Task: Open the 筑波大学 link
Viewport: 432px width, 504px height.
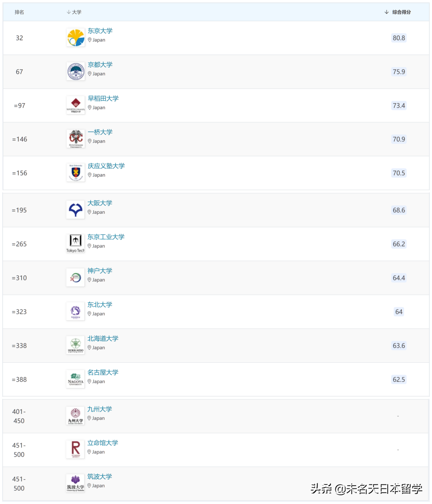Action: 100,476
